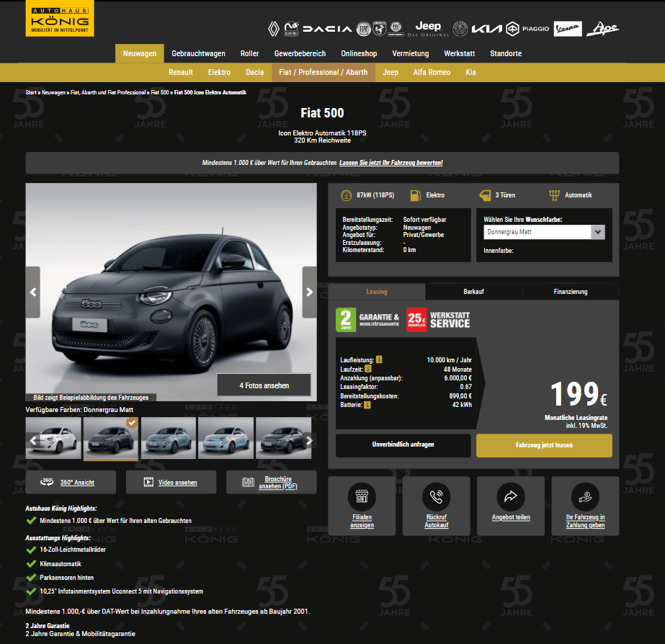Click the Renault Elektro plug logo
665x644 pixels.
(x=291, y=28)
